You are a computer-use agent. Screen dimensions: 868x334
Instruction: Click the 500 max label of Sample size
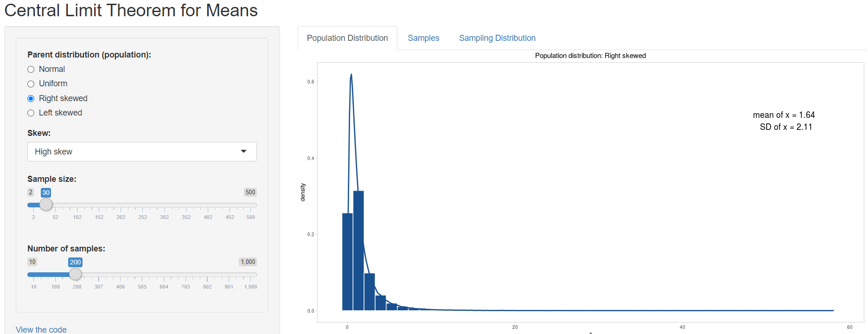250,192
